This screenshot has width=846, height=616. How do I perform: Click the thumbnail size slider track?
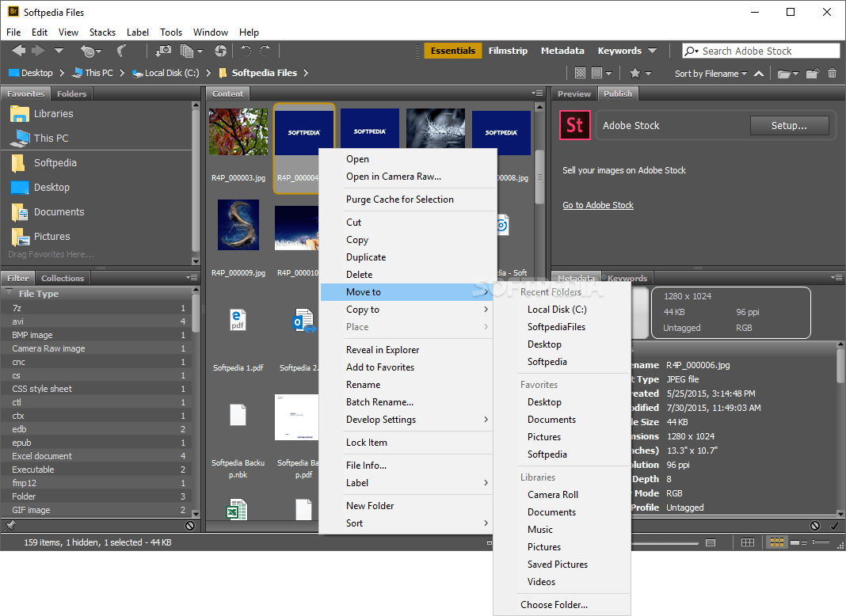click(x=664, y=542)
